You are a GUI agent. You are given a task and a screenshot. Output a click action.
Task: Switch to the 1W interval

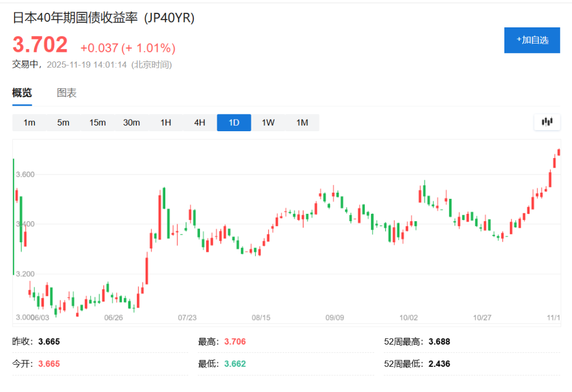[x=268, y=122]
